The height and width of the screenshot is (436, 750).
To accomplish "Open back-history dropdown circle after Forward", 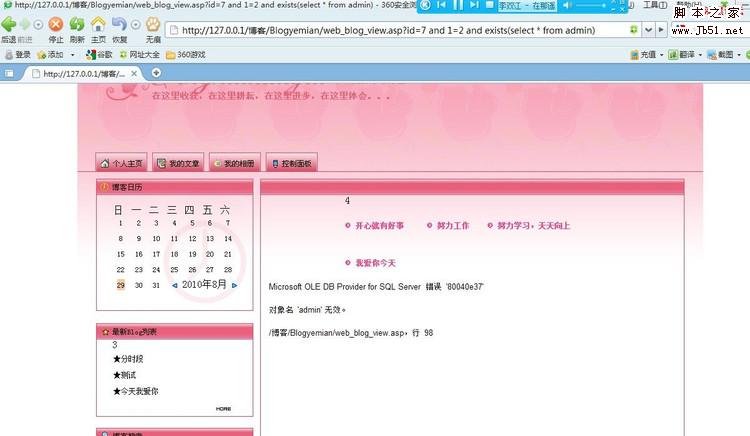I will point(38,24).
